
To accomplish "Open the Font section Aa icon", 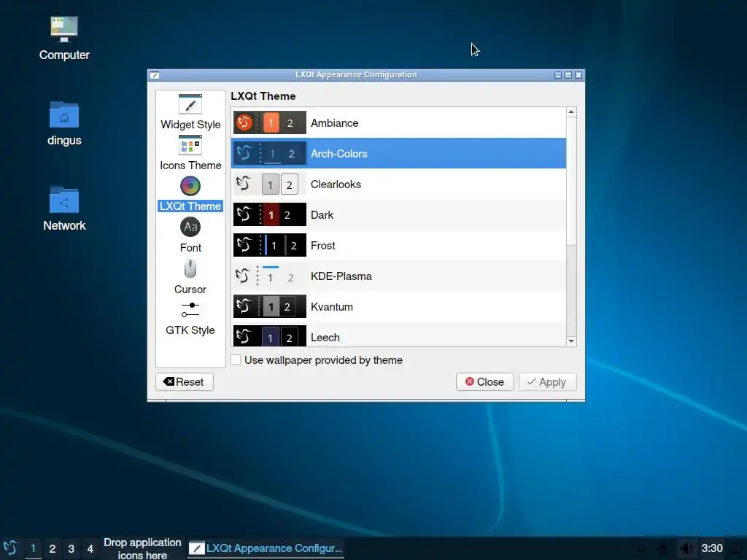I will coord(190,227).
